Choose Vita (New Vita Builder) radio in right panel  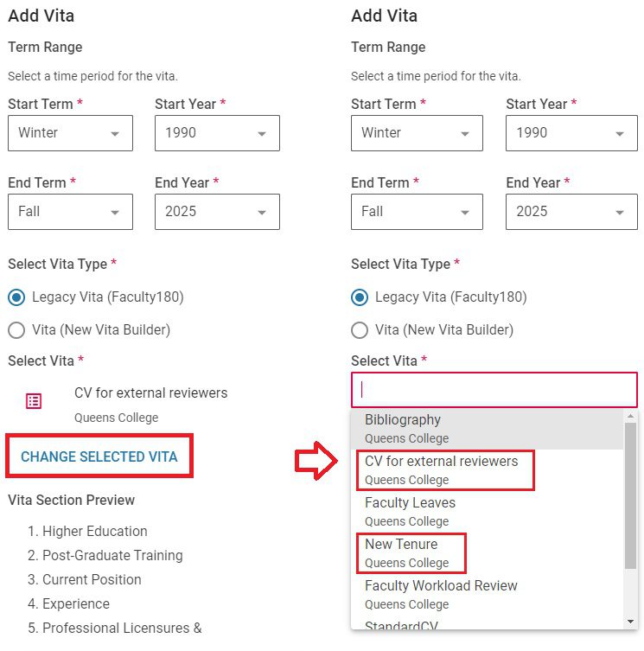click(x=360, y=330)
